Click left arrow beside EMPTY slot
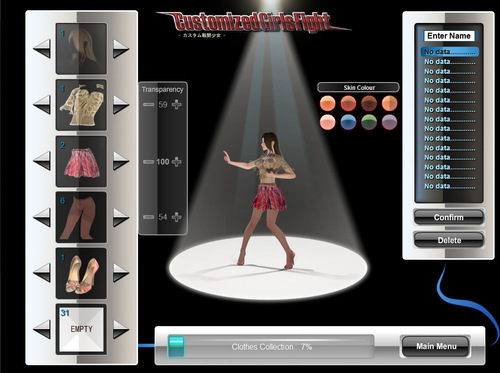 coord(42,329)
